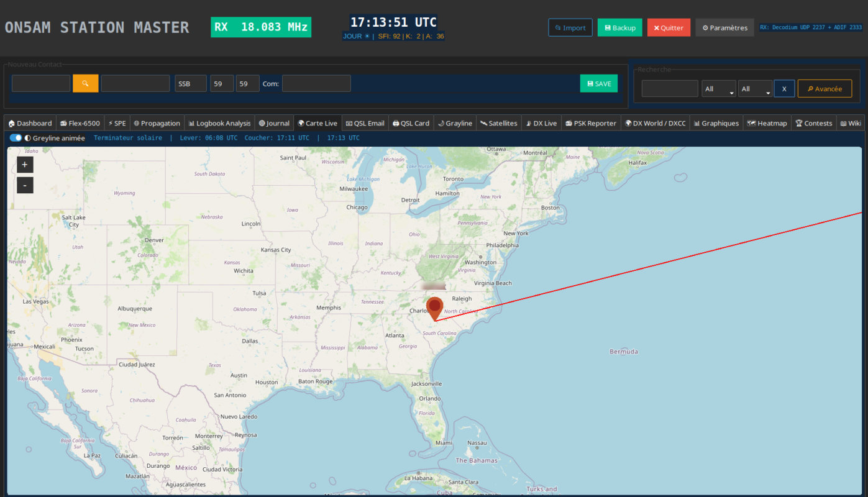This screenshot has width=868, height=497.
Task: Switch to the Journal tab
Action: [x=274, y=123]
